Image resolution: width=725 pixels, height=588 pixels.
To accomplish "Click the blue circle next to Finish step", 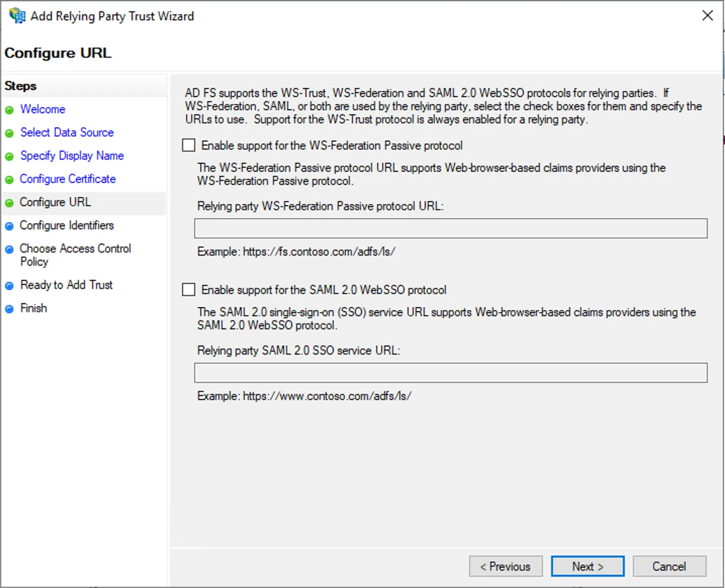I will (x=10, y=309).
